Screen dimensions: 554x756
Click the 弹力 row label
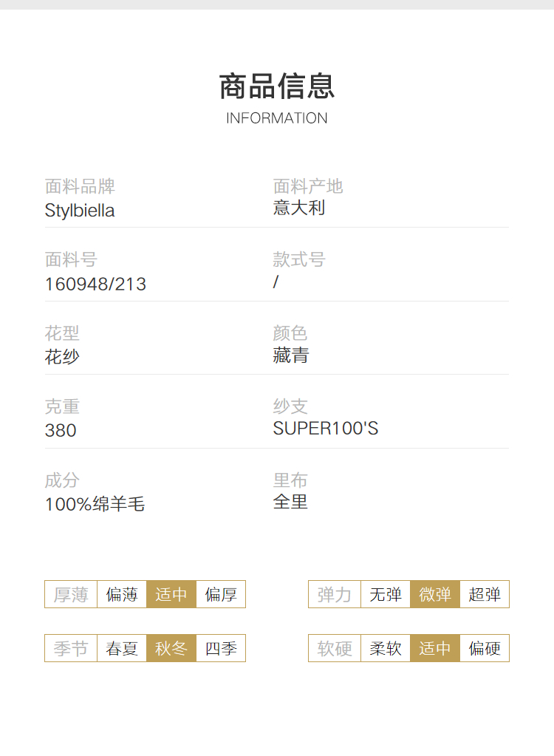(x=335, y=594)
